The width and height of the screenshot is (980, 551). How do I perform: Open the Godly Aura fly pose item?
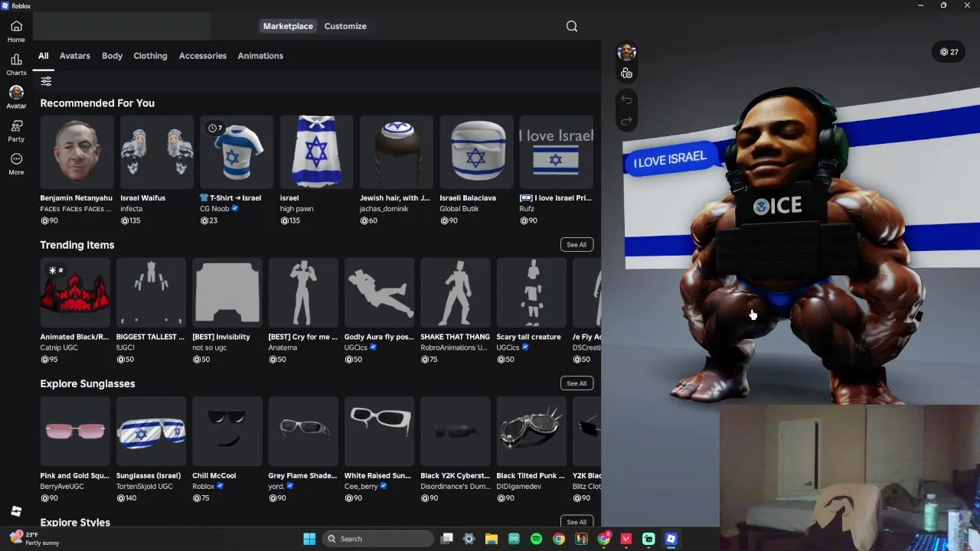[x=379, y=292]
